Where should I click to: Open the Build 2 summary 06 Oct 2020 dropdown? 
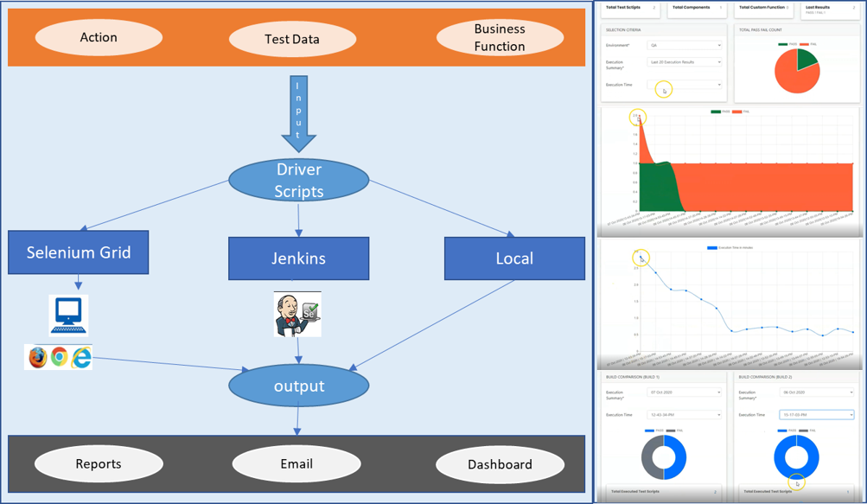(x=816, y=392)
